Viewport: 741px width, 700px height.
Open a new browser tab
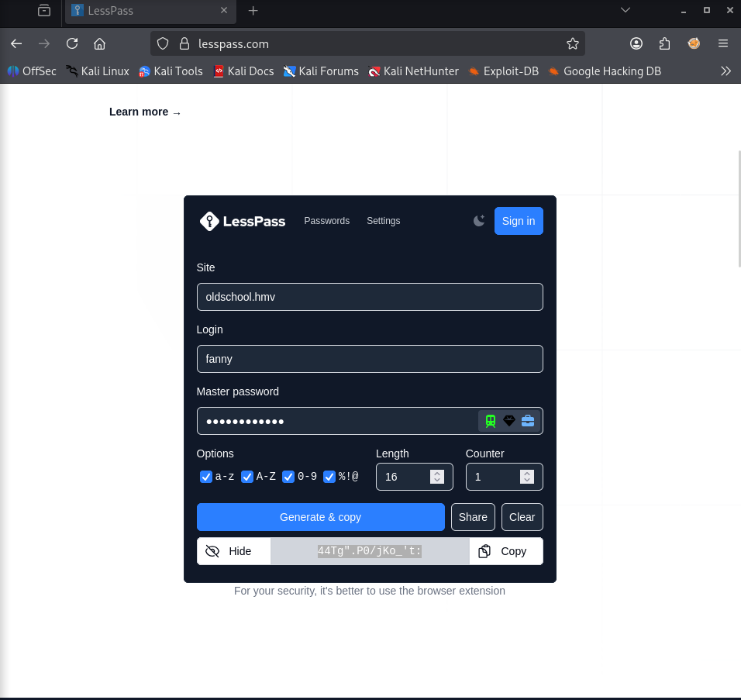point(253,11)
